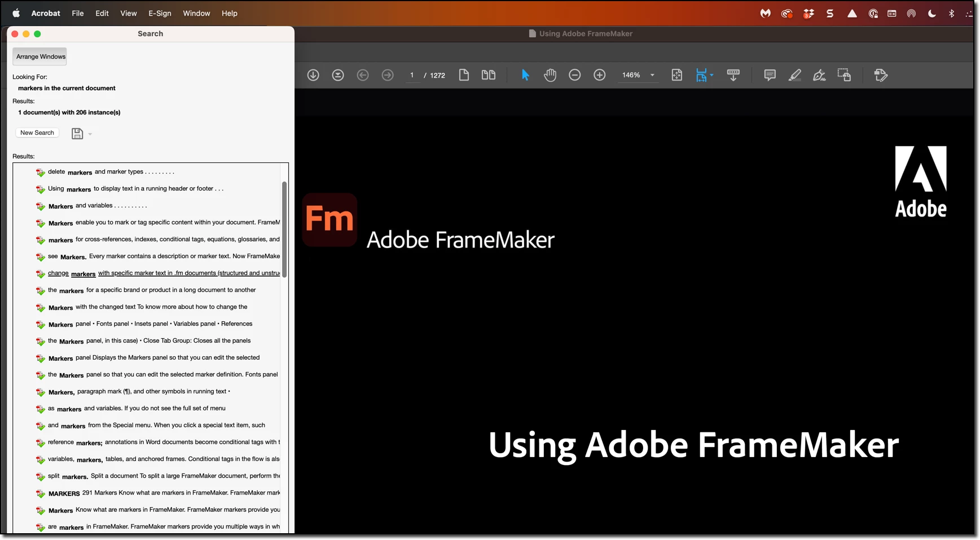Open result 'Markers with the changed text'
Image resolution: width=980 pixels, height=540 pixels.
148,307
